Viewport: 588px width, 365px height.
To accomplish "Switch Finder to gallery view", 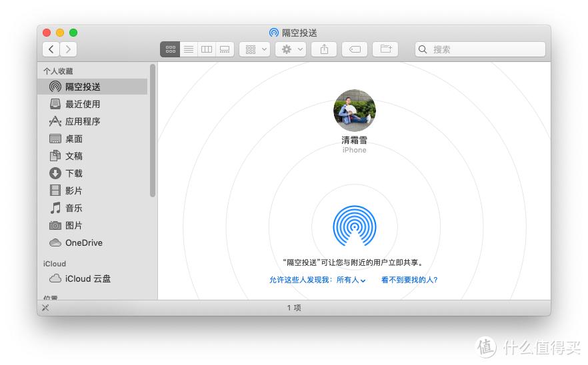I will (225, 49).
